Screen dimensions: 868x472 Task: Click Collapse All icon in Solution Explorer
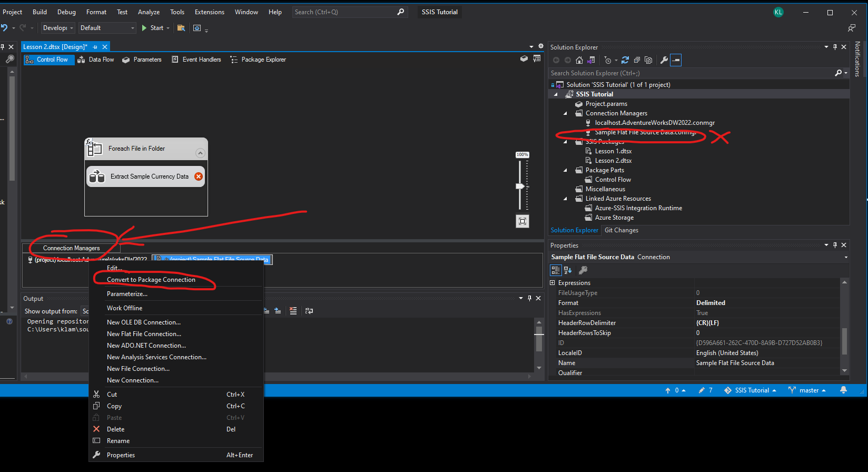pyautogui.click(x=637, y=60)
